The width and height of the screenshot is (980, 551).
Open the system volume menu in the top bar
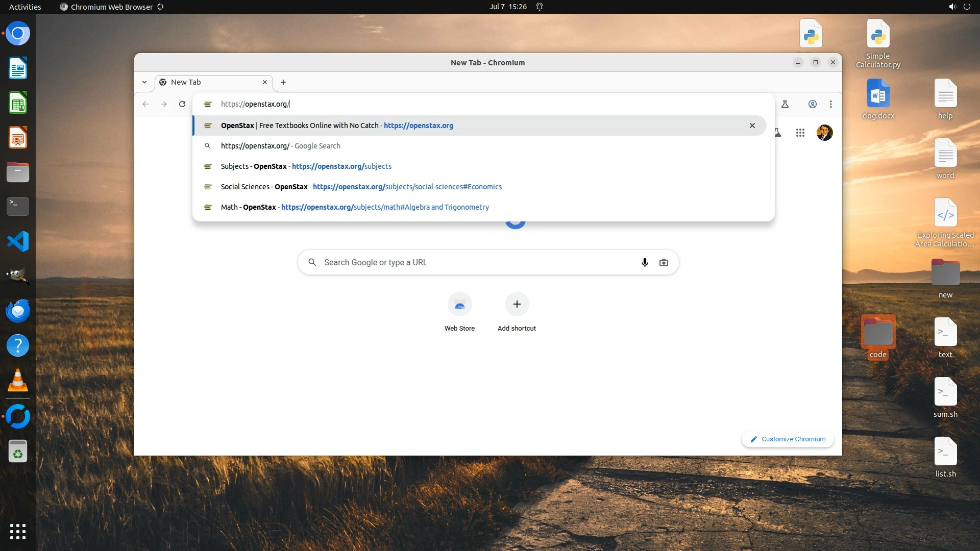click(952, 7)
